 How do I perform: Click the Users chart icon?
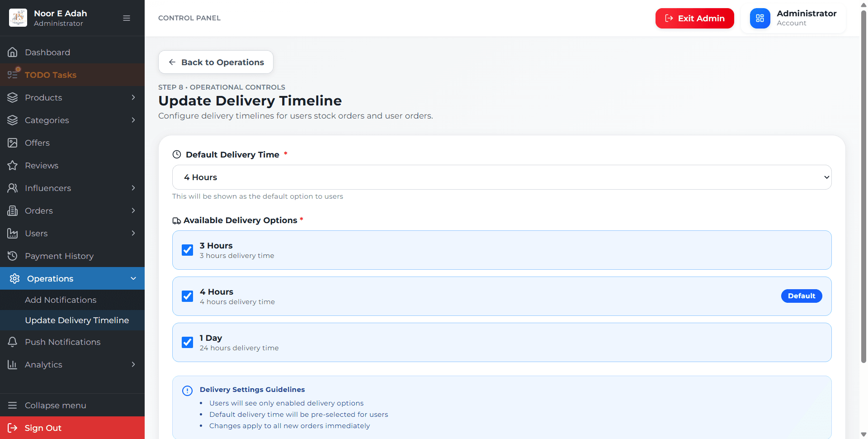(13, 233)
